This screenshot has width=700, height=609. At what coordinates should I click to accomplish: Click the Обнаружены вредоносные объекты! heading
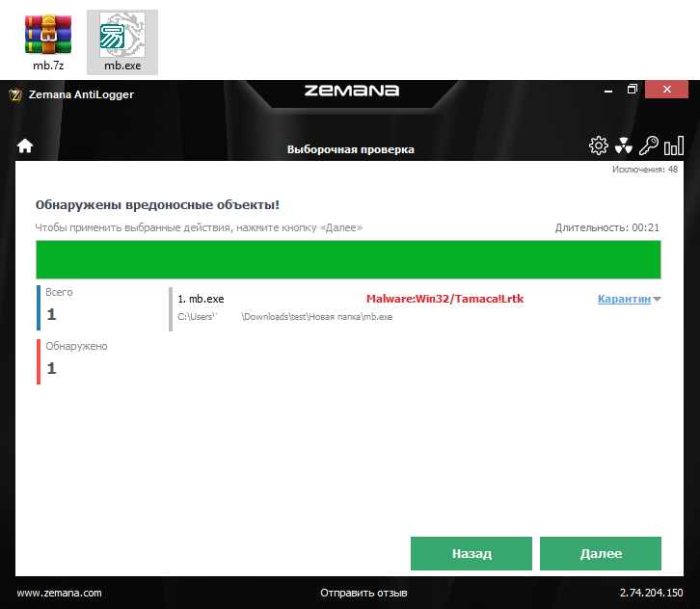pos(157,205)
